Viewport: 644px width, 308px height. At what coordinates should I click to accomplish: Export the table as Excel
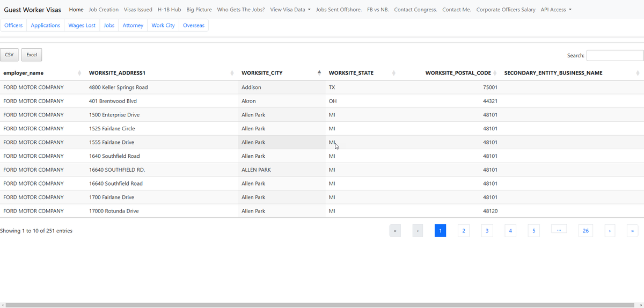coord(32,55)
